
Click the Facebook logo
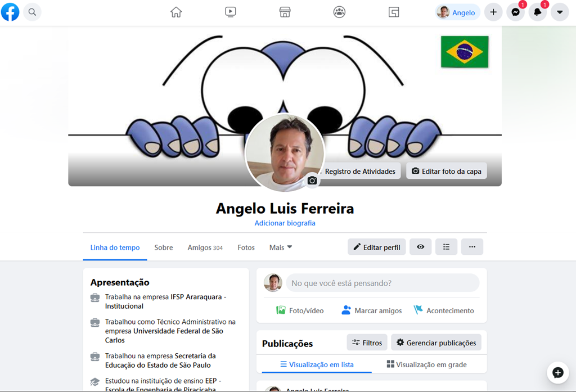(10, 12)
